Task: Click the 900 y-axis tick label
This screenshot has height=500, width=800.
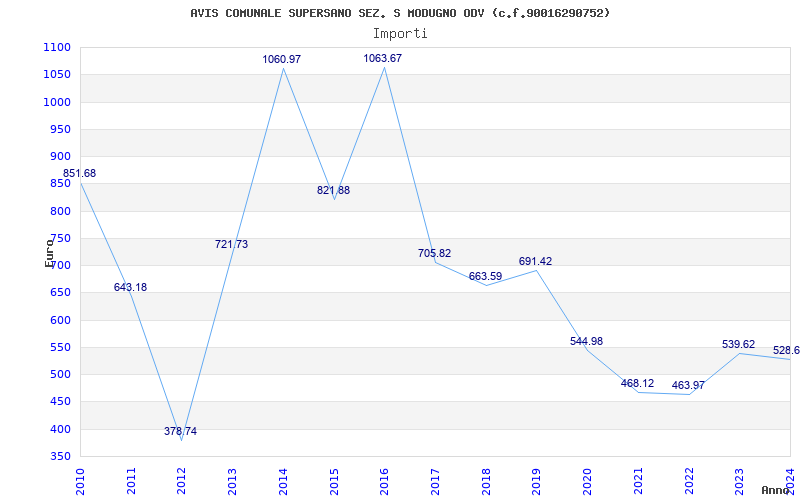Action: coord(60,157)
